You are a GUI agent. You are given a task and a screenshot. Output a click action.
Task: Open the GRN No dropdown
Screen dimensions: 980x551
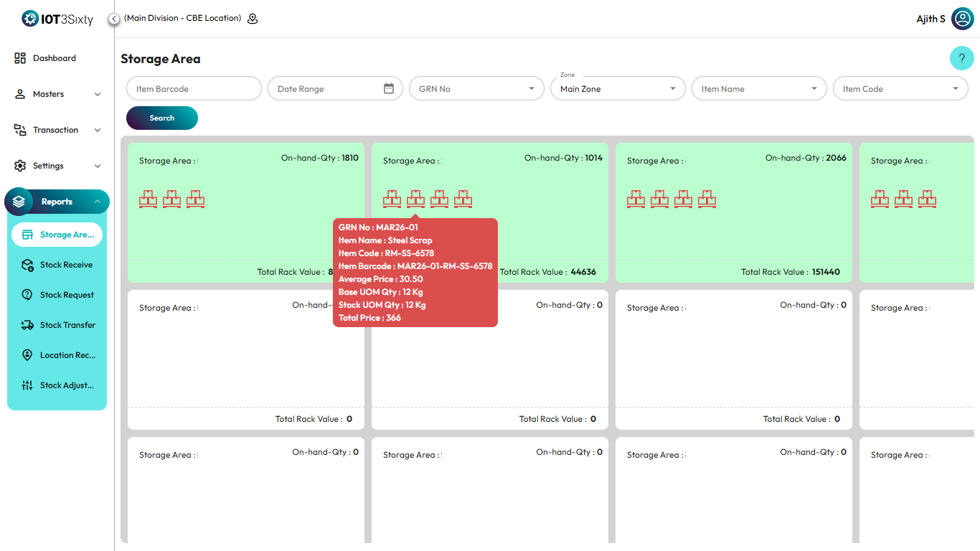click(476, 89)
